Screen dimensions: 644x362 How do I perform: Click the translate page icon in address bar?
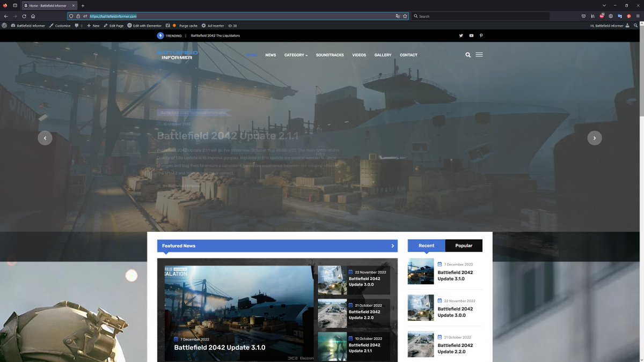coord(398,16)
